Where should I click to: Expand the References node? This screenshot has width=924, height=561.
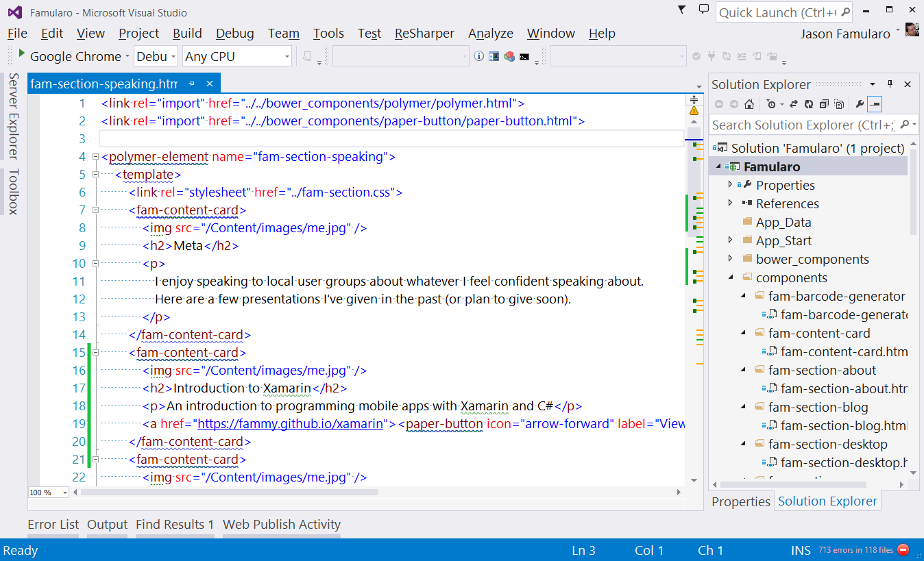pos(730,203)
